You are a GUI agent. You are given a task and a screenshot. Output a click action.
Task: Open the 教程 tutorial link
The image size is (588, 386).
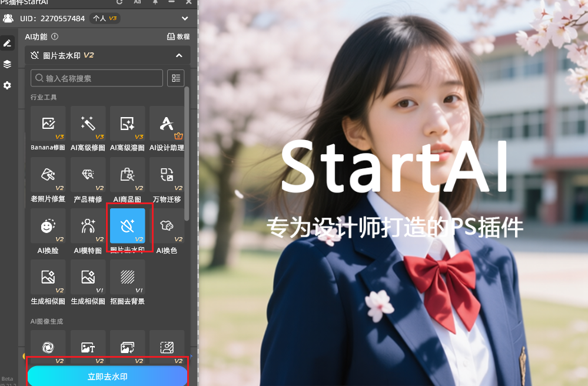(178, 36)
